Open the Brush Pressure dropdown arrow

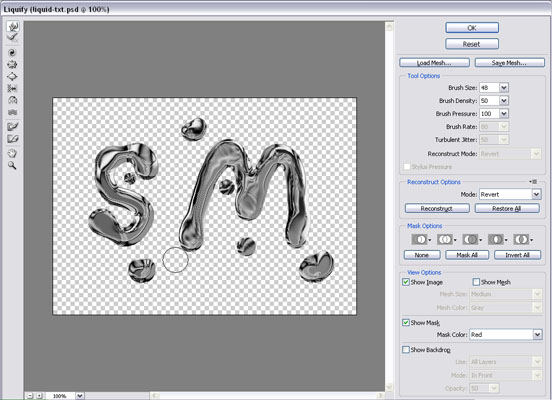504,114
